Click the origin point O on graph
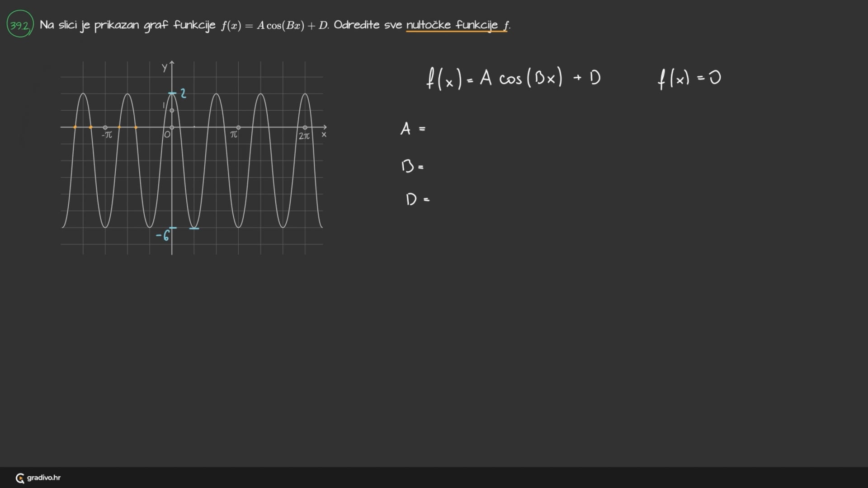 pyautogui.click(x=172, y=127)
